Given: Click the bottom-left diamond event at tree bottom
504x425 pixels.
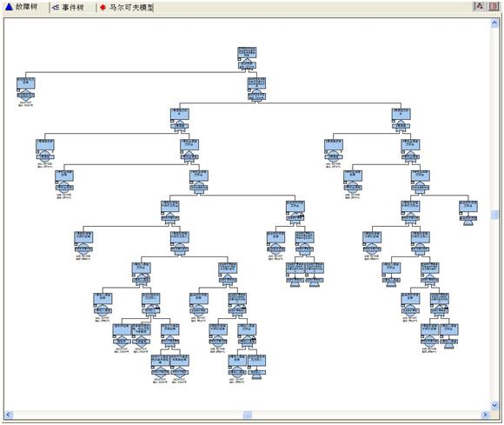Looking at the screenshot, I should (160, 372).
